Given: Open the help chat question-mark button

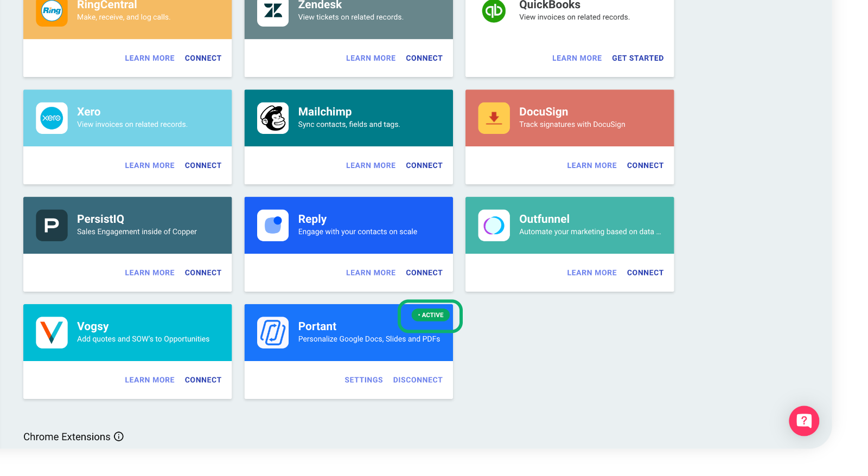Looking at the screenshot, I should click(x=803, y=421).
